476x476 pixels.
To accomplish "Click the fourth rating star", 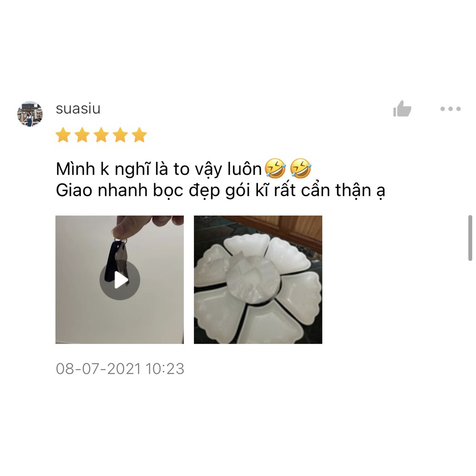I will pyautogui.click(x=120, y=135).
